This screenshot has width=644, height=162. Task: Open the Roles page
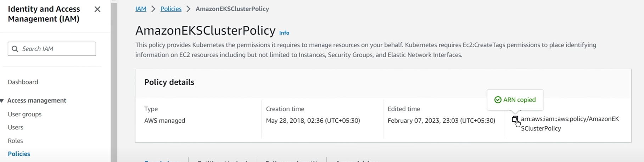(15, 141)
